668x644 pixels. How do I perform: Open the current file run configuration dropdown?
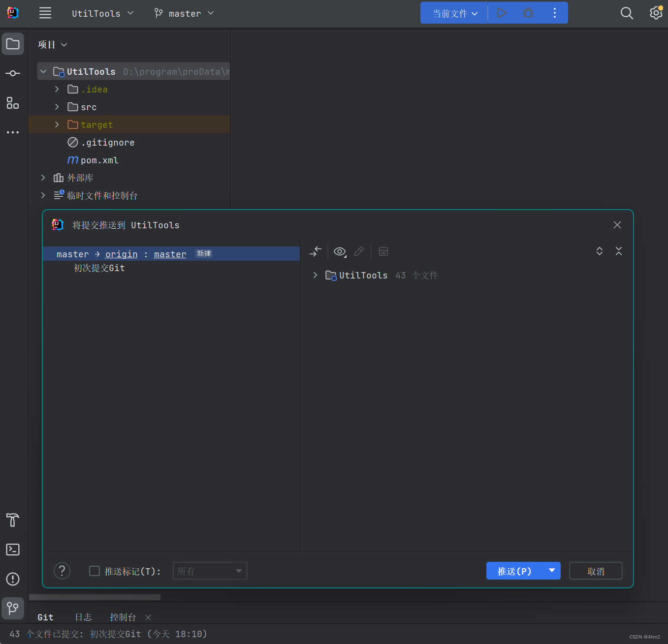(x=455, y=13)
